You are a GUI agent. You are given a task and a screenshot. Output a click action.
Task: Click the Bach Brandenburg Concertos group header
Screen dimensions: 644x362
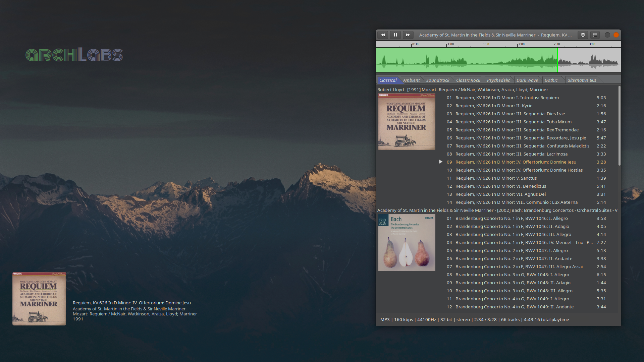point(497,210)
